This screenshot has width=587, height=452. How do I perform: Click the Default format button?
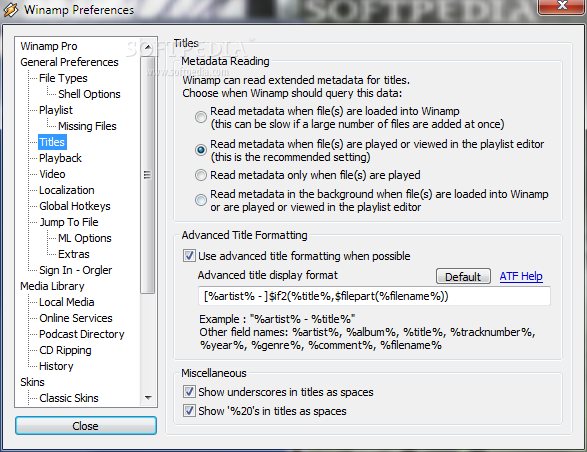click(463, 276)
